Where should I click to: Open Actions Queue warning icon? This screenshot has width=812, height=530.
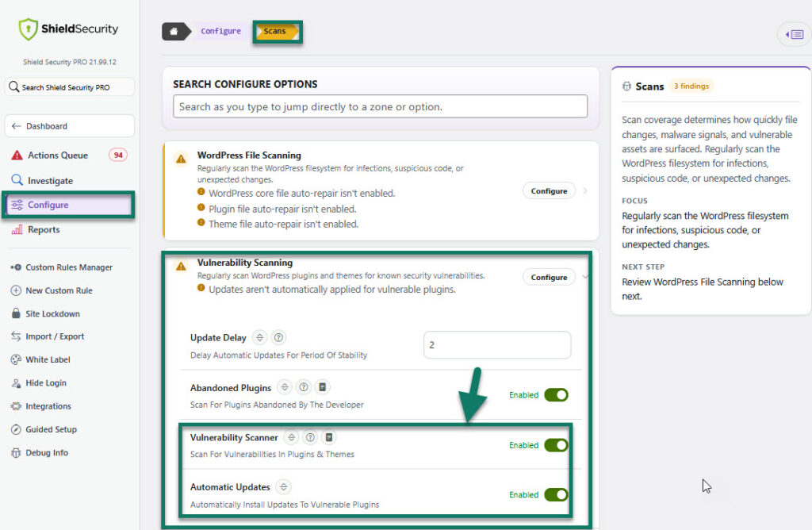17,155
